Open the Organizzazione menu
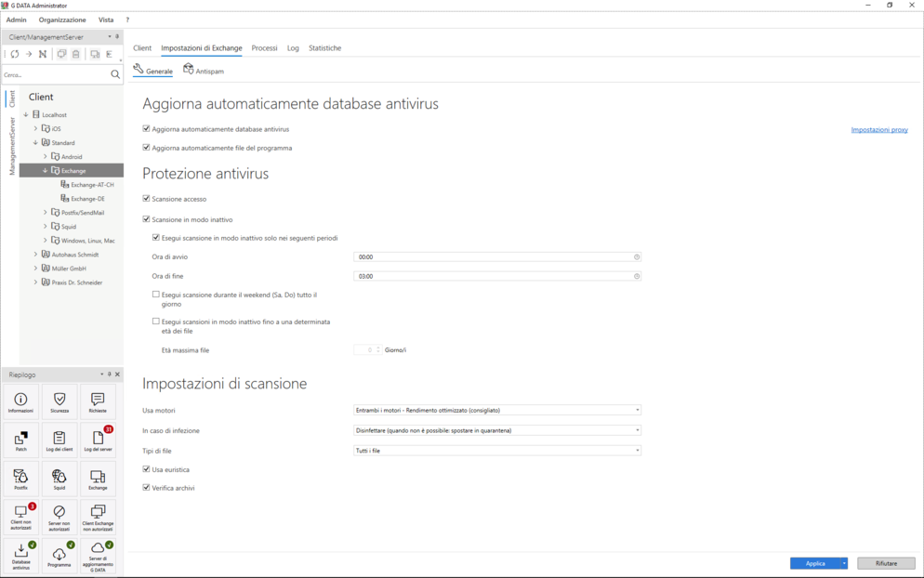The image size is (924, 578). tap(62, 20)
